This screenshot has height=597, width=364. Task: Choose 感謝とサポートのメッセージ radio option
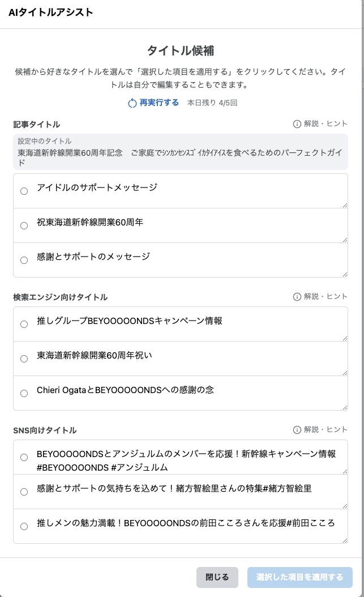(24, 261)
